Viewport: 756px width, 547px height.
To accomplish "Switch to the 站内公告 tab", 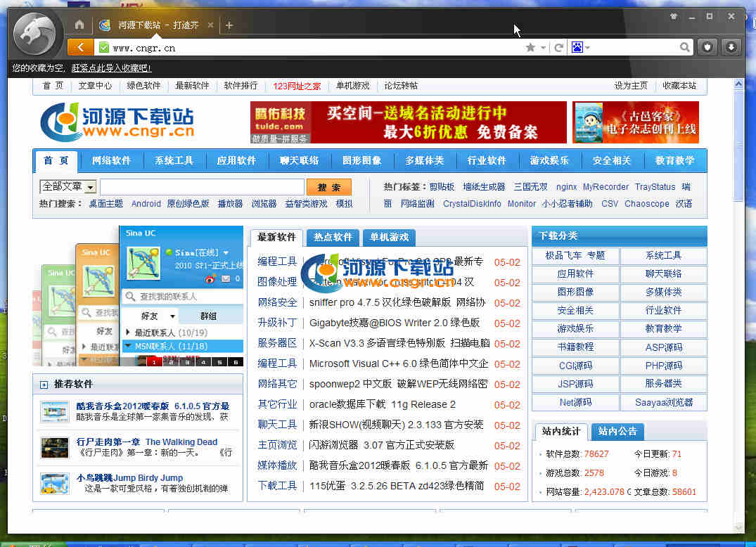I will 617,432.
